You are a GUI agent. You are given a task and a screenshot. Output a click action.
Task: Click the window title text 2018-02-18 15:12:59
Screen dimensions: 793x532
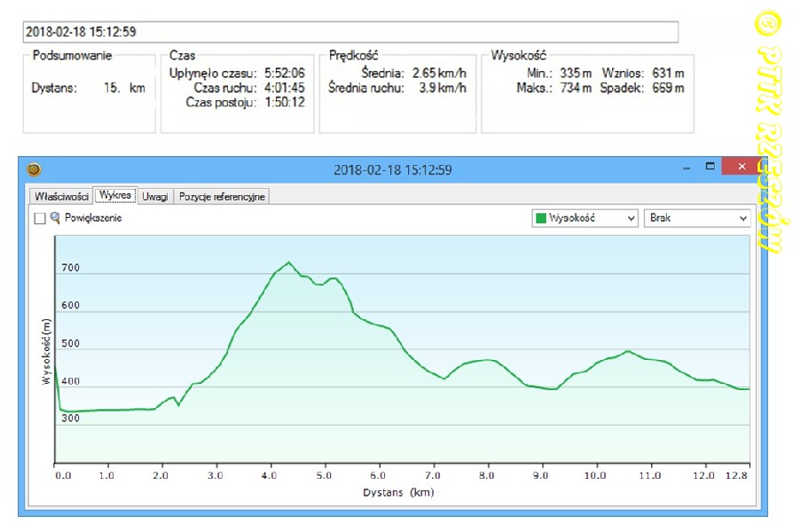[394, 169]
